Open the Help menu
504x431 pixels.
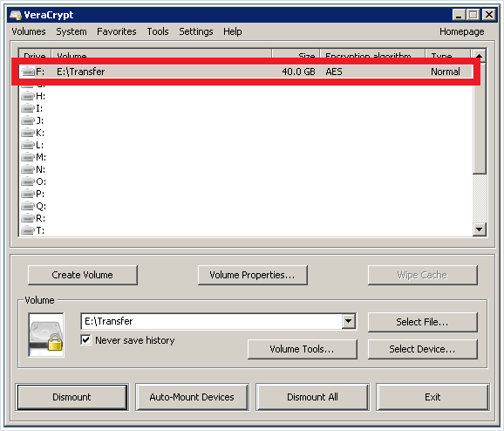pyautogui.click(x=233, y=31)
